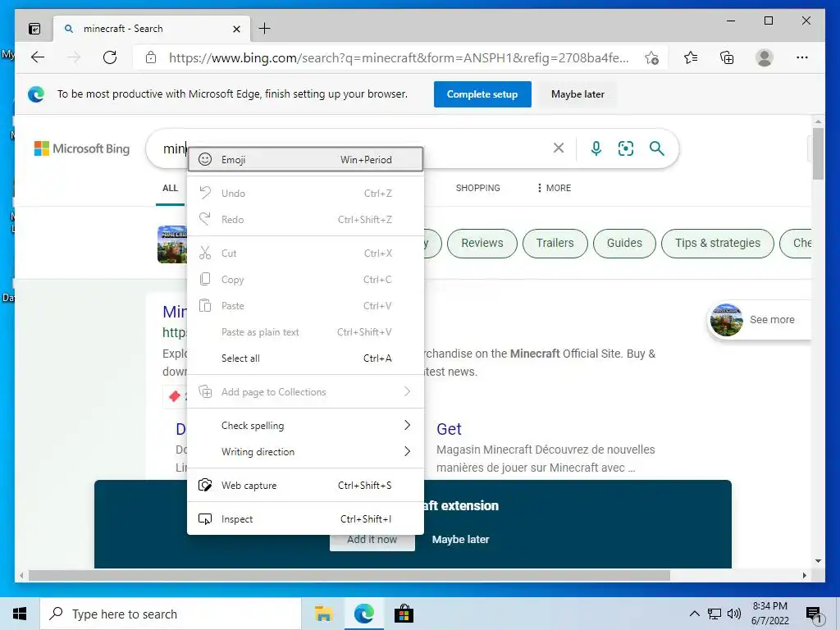This screenshot has width=840, height=630.
Task: Click the taskbar search box
Action: (171, 614)
